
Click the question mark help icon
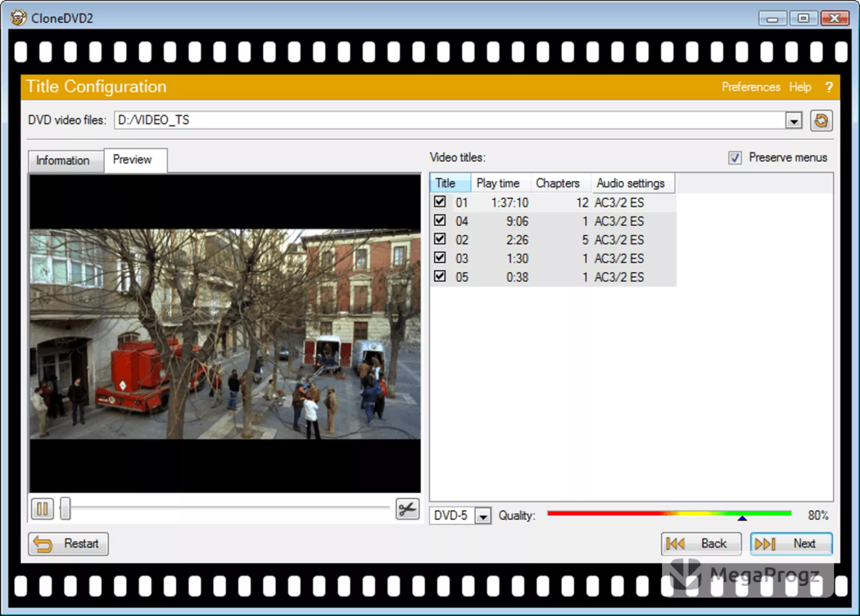(x=829, y=87)
